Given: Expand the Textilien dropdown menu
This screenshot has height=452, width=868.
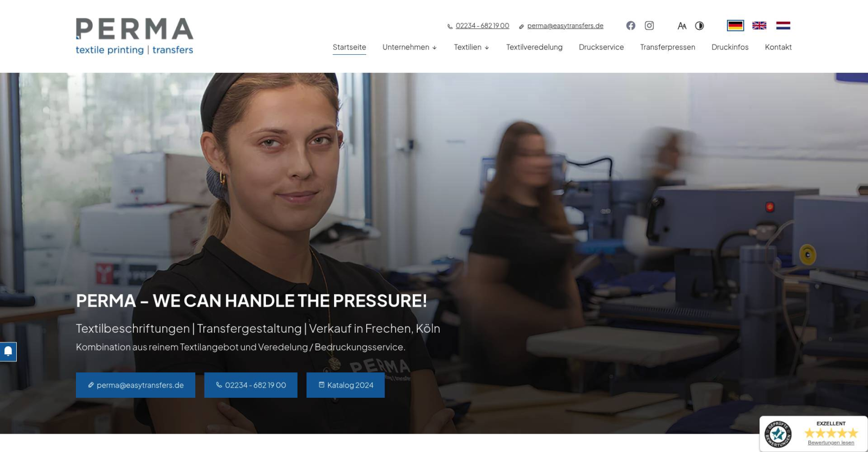Looking at the screenshot, I should [x=471, y=47].
